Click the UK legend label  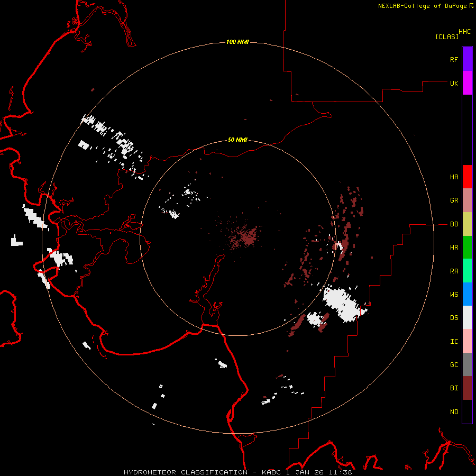[x=454, y=83]
